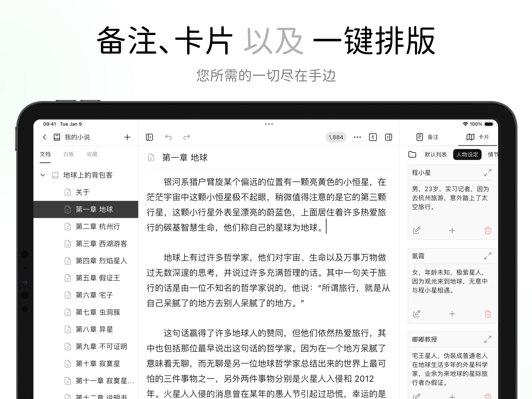Go back with the left chevron
532x399 pixels.
(x=44, y=137)
